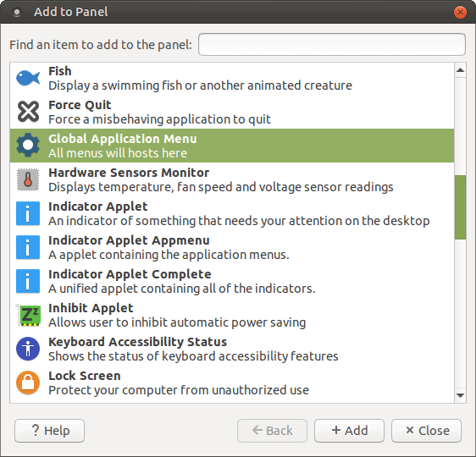Click the Force Quit X icon
The height and width of the screenshot is (457, 476).
pos(28,112)
